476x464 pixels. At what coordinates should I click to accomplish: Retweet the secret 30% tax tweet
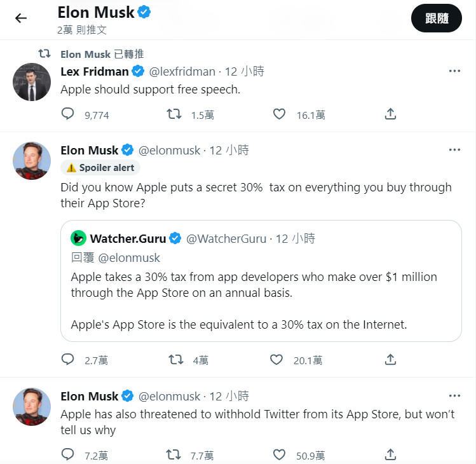[175, 360]
